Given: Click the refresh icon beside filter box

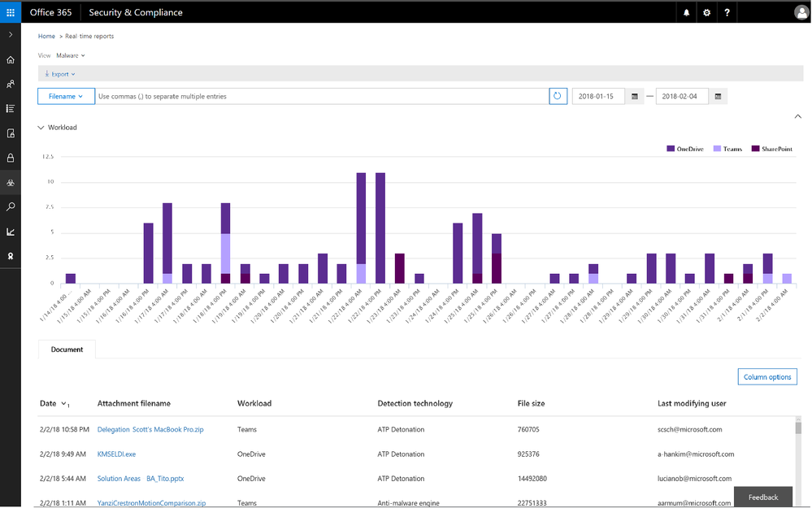Looking at the screenshot, I should pos(558,97).
